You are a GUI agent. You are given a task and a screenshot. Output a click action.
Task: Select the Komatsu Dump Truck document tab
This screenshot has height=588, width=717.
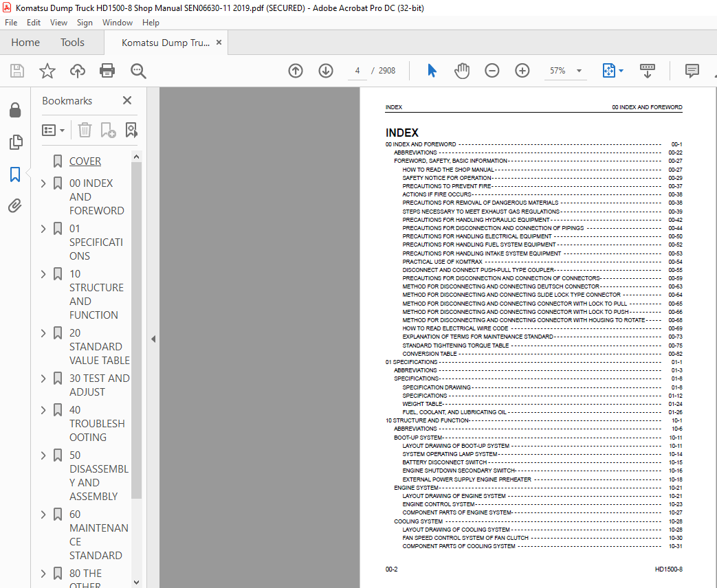[165, 43]
